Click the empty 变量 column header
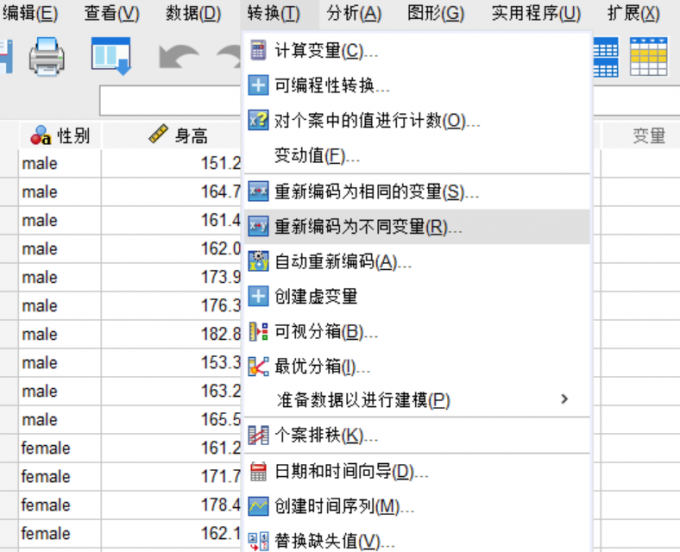 pos(641,135)
